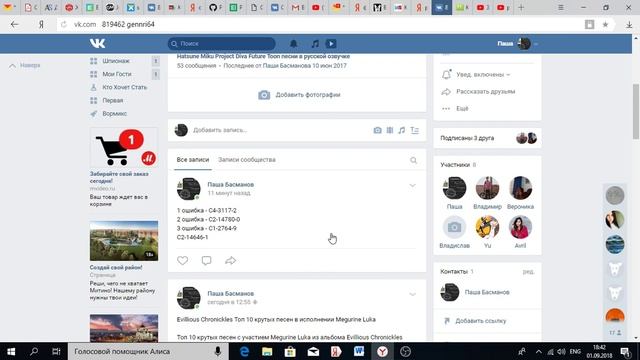
Task: Select the Все записи tab
Action: [x=193, y=160]
